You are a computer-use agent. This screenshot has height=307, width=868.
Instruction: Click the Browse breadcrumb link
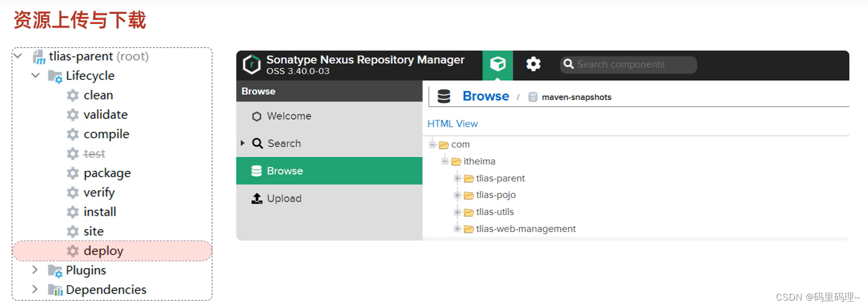pyautogui.click(x=486, y=96)
